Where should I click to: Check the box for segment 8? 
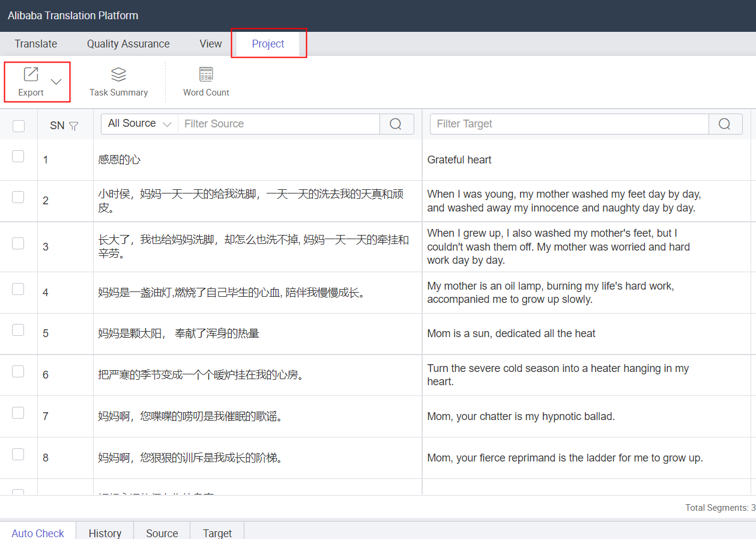(x=18, y=454)
